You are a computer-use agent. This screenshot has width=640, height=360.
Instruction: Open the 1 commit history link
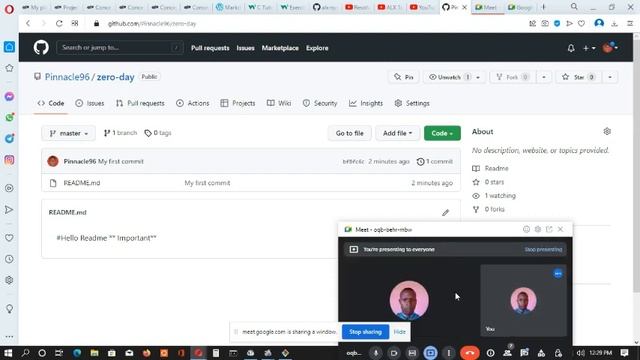tap(435, 162)
